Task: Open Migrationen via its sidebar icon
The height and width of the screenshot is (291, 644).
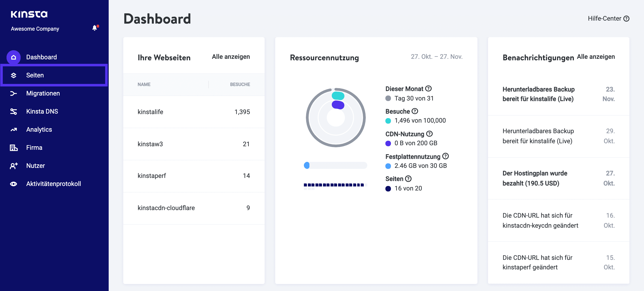Action: [x=13, y=93]
